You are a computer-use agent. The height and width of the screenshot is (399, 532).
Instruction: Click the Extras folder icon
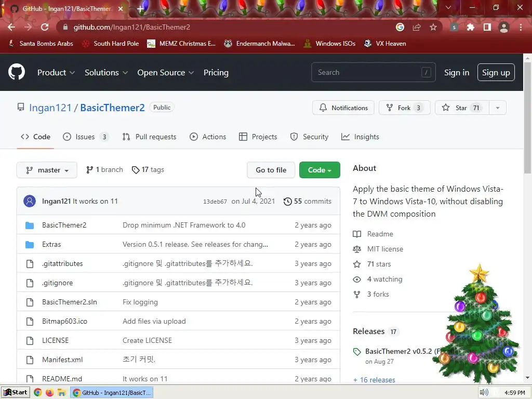(30, 245)
